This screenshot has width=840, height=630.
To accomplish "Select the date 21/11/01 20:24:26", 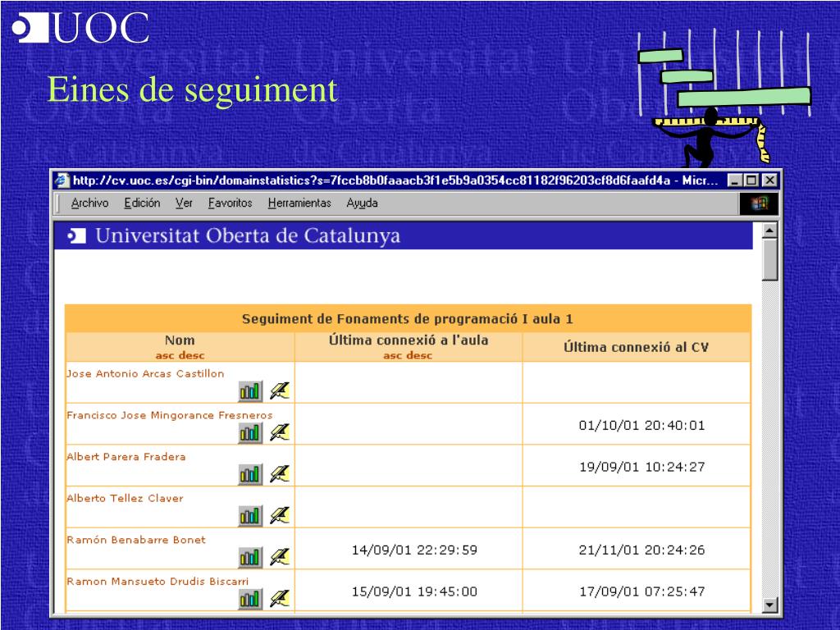I will tap(641, 550).
